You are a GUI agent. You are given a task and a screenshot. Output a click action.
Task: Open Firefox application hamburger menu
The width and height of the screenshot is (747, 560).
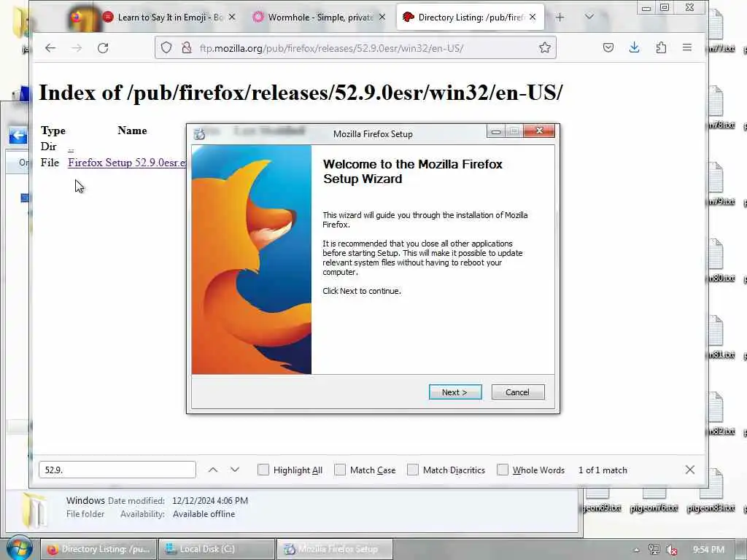[x=687, y=47]
